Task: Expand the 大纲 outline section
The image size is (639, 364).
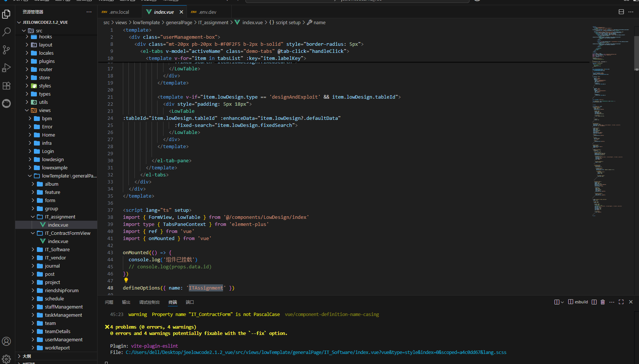Action: (56, 356)
